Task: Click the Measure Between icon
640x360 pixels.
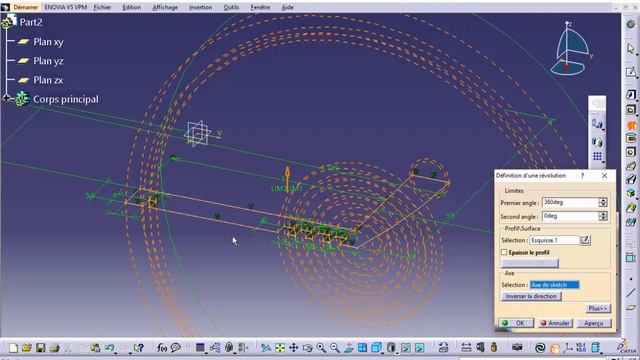Action: (466, 348)
